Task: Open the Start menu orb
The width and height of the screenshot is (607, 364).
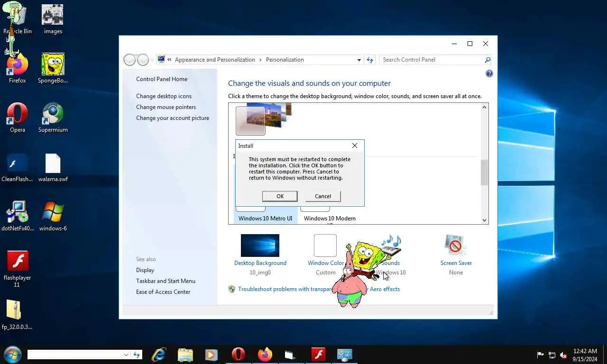Action: 12,355
